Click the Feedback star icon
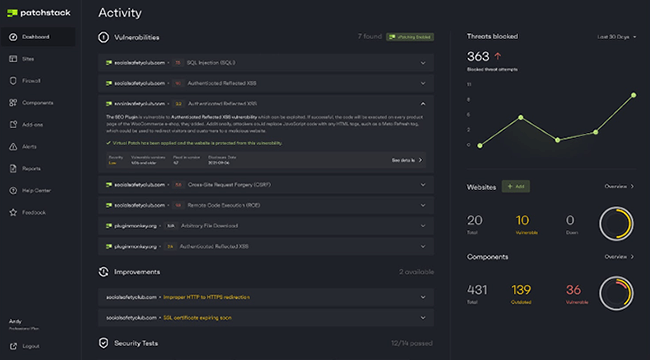This screenshot has width=650, height=360. point(13,212)
